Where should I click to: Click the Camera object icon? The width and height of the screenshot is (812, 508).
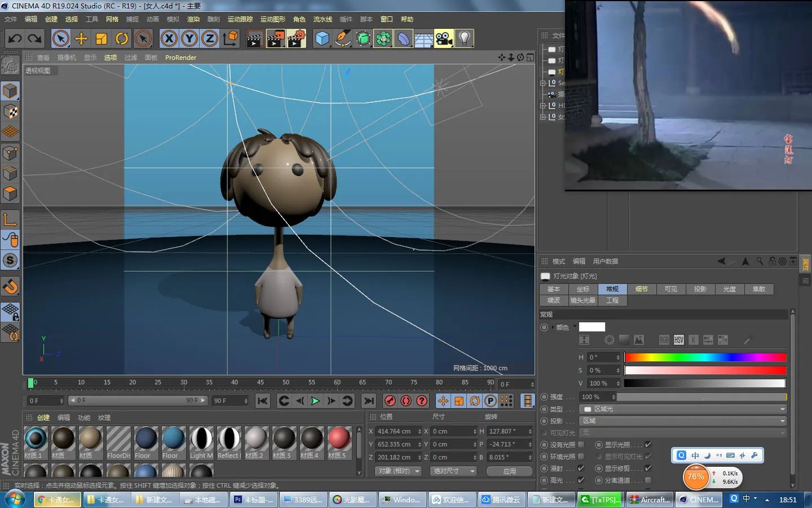coord(444,38)
